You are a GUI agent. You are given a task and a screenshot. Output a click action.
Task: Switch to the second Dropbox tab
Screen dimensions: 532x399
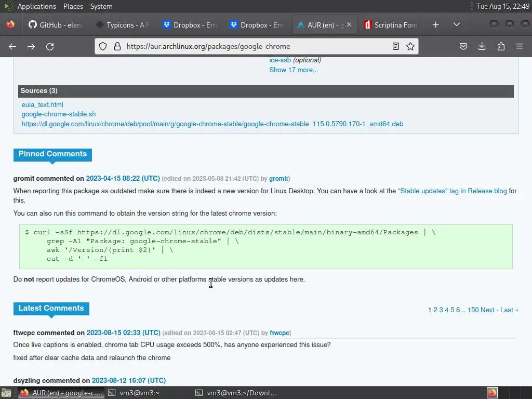pos(257,25)
